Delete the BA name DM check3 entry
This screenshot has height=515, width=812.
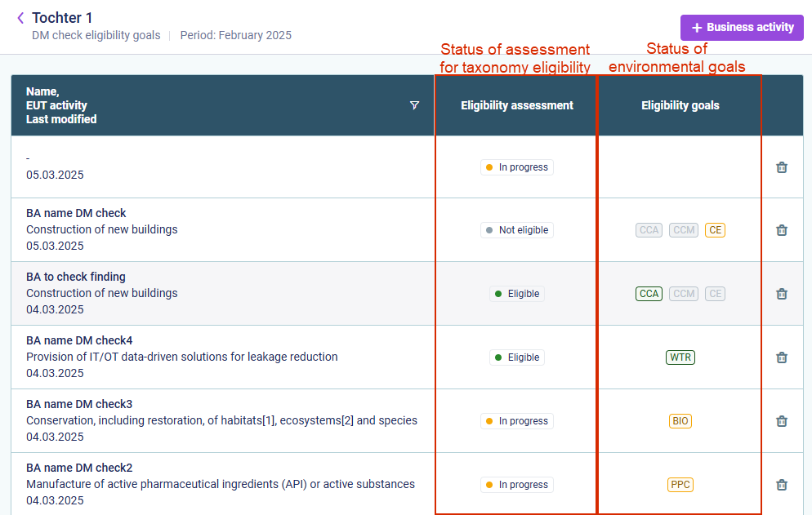point(782,421)
